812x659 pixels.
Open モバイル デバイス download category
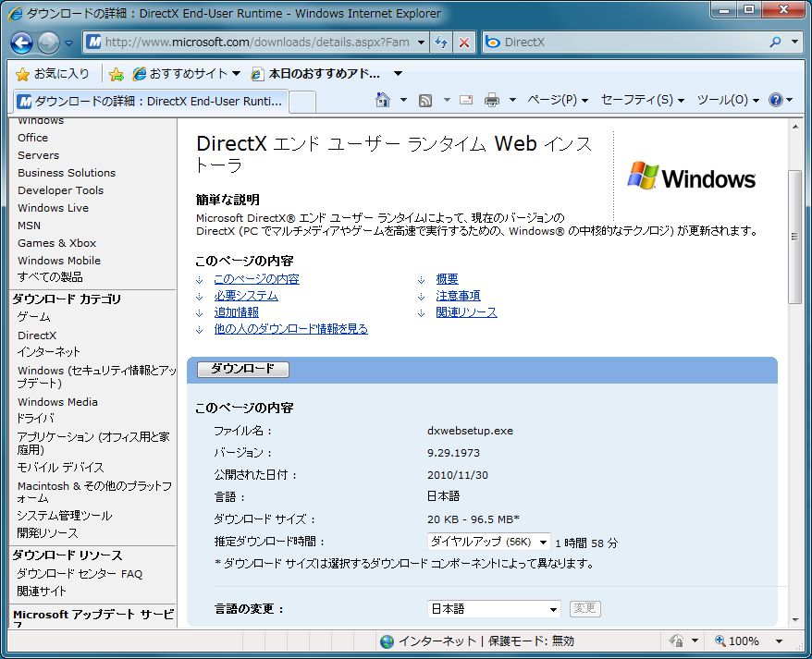pos(61,468)
